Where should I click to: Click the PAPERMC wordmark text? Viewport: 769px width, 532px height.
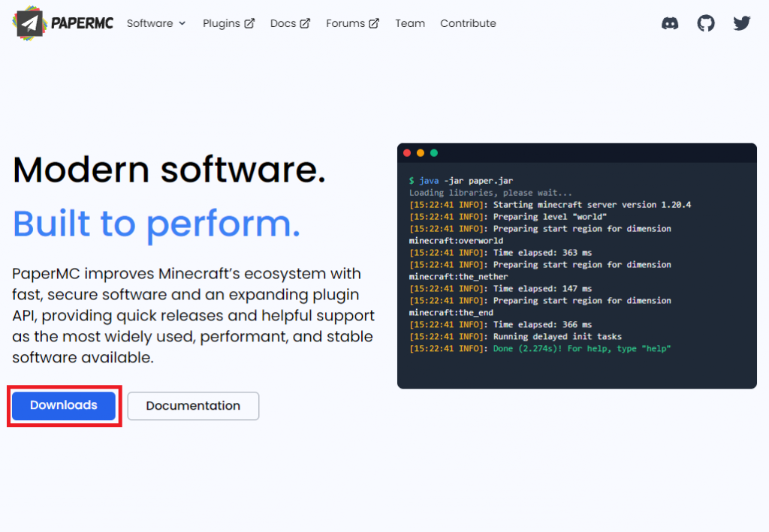[83, 23]
